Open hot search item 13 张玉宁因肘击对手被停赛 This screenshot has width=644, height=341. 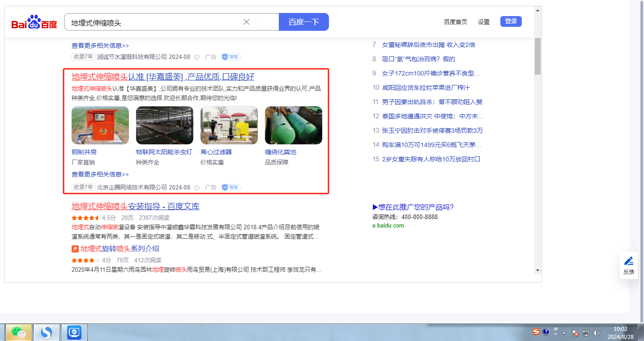pyautogui.click(x=432, y=131)
